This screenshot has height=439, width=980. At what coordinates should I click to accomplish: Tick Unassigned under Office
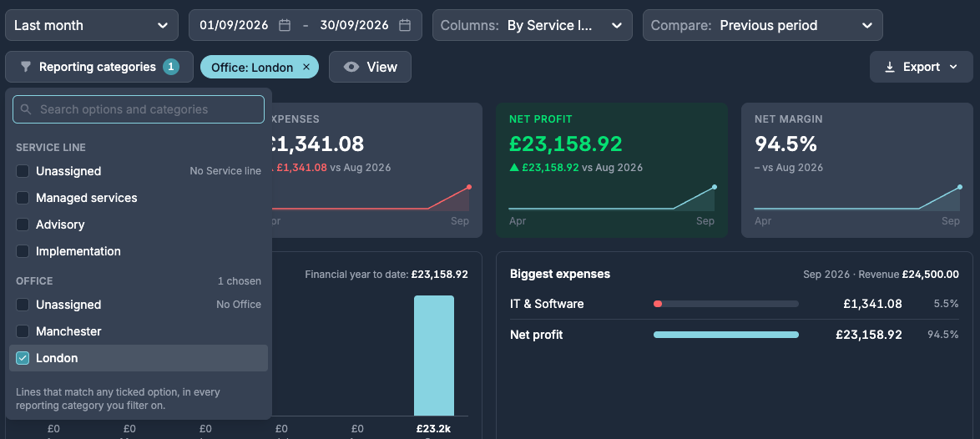click(23, 305)
